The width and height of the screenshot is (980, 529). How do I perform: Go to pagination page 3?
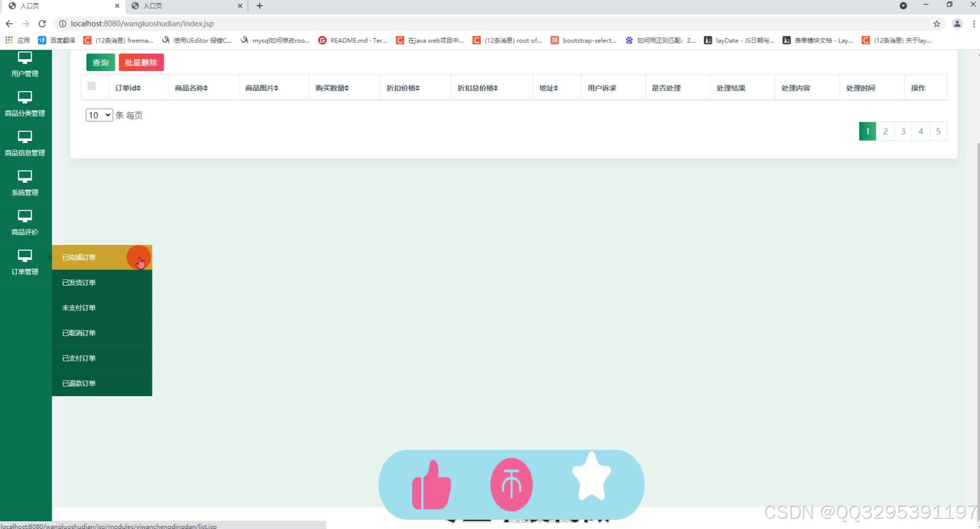click(903, 131)
